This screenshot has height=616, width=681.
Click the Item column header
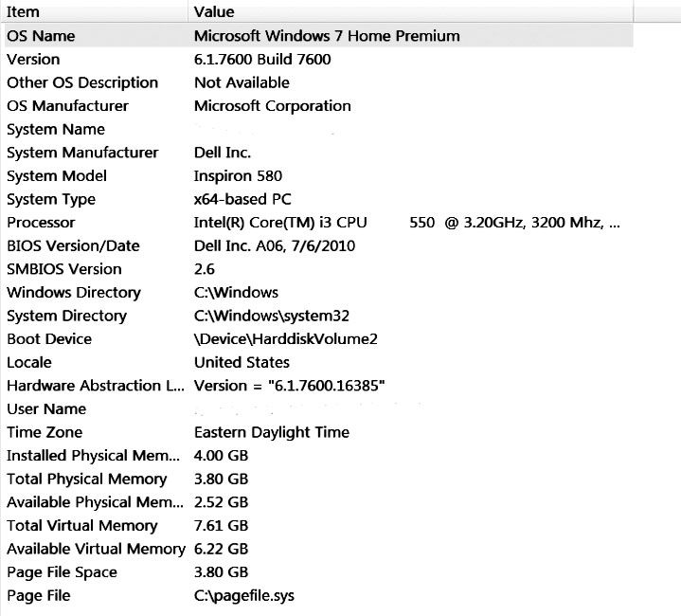pos(24,12)
